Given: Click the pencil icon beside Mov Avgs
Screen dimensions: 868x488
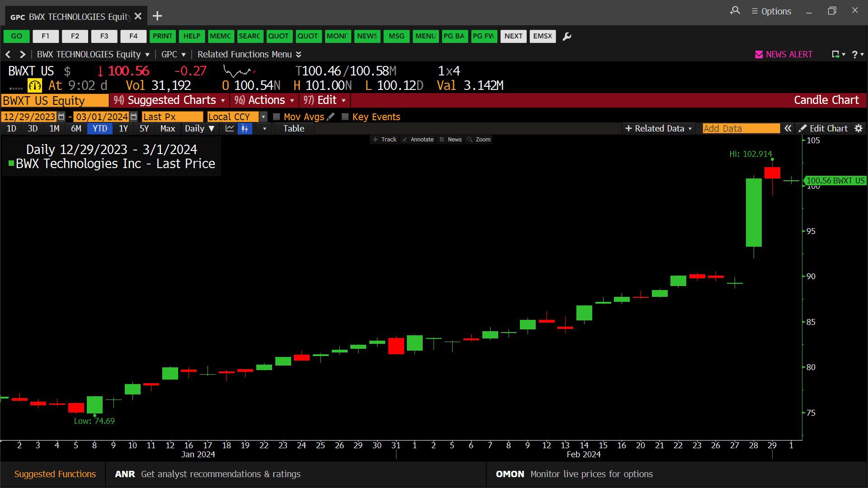Looking at the screenshot, I should pyautogui.click(x=331, y=117).
